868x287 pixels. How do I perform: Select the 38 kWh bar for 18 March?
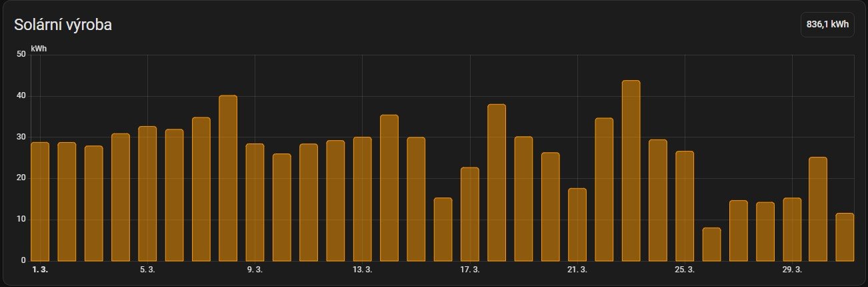pyautogui.click(x=497, y=183)
